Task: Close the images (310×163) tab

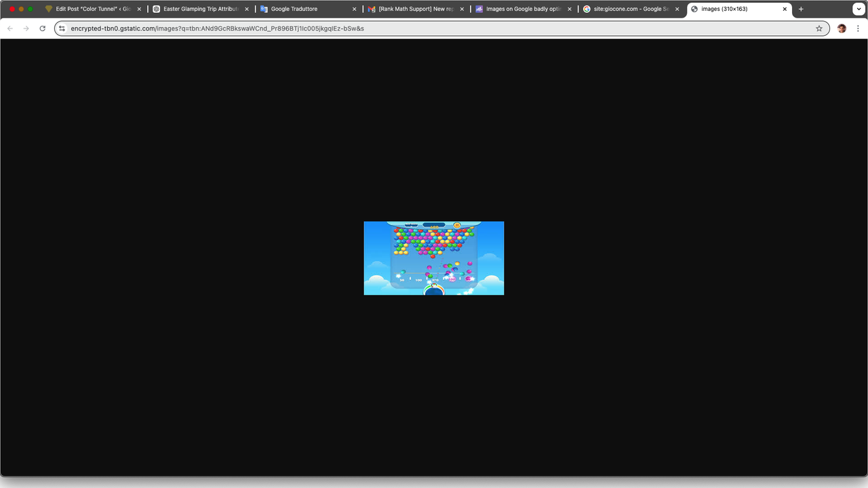Action: (x=785, y=9)
